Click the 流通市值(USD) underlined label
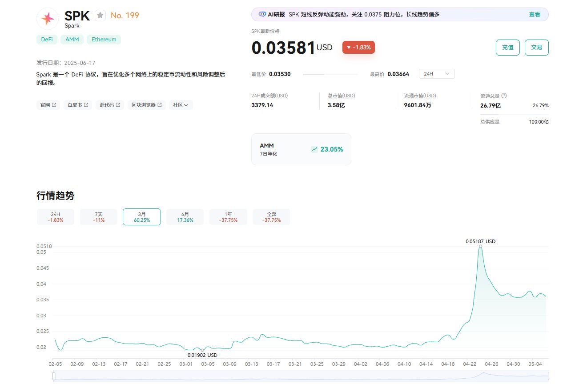This screenshot has height=392, width=579. 420,96
